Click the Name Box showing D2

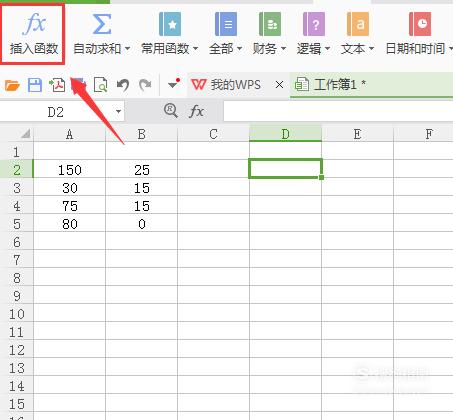56,112
